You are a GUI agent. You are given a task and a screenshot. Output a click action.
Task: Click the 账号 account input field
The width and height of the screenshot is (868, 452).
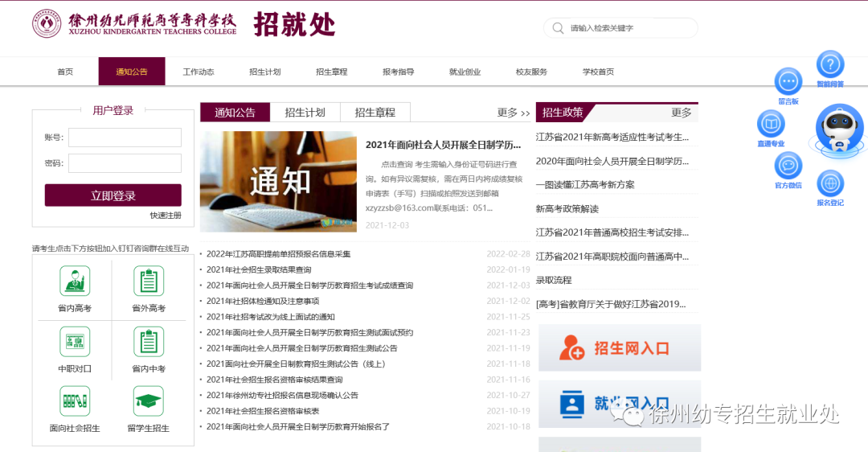(125, 138)
